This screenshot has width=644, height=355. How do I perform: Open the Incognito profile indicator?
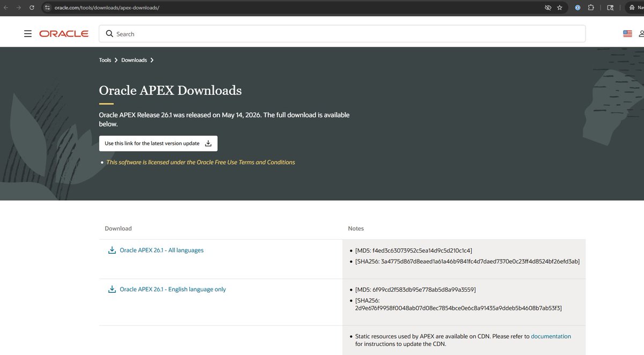tap(634, 8)
